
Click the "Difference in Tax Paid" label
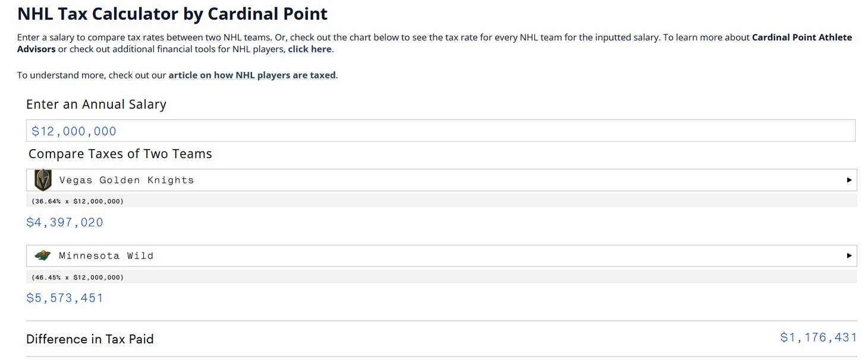(x=90, y=339)
